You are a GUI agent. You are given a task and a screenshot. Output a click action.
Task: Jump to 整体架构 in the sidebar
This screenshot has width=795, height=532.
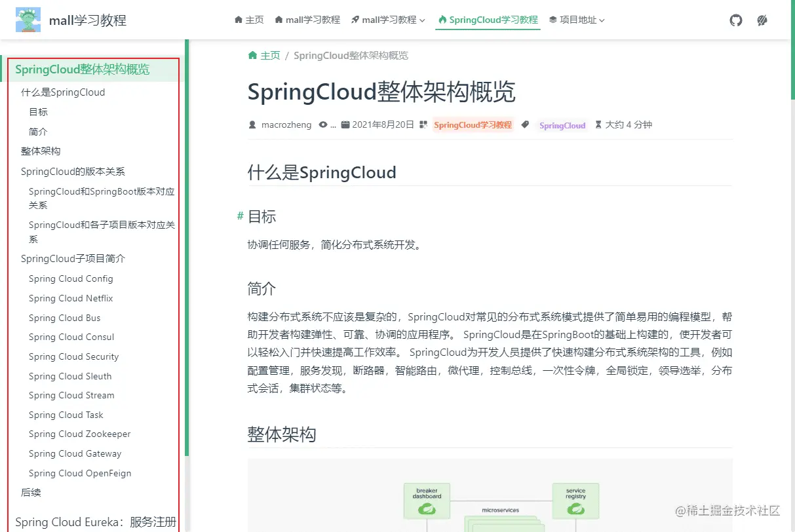tap(41, 151)
